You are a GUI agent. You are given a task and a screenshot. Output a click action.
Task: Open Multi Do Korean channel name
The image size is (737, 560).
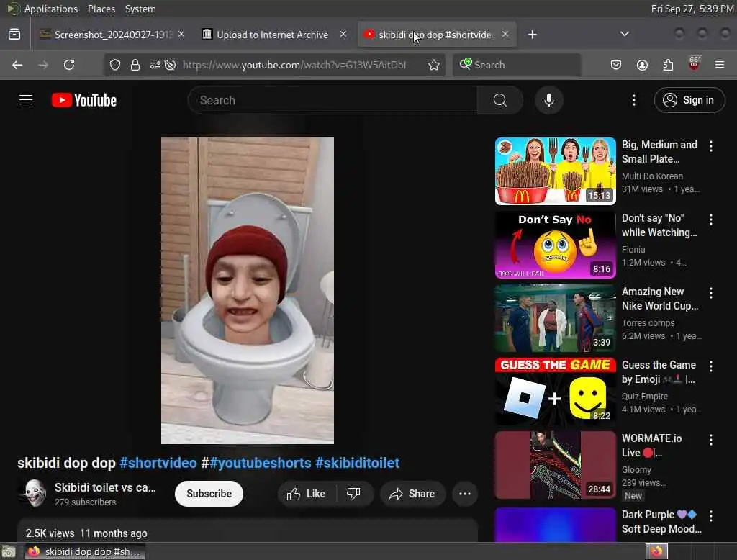[652, 176]
